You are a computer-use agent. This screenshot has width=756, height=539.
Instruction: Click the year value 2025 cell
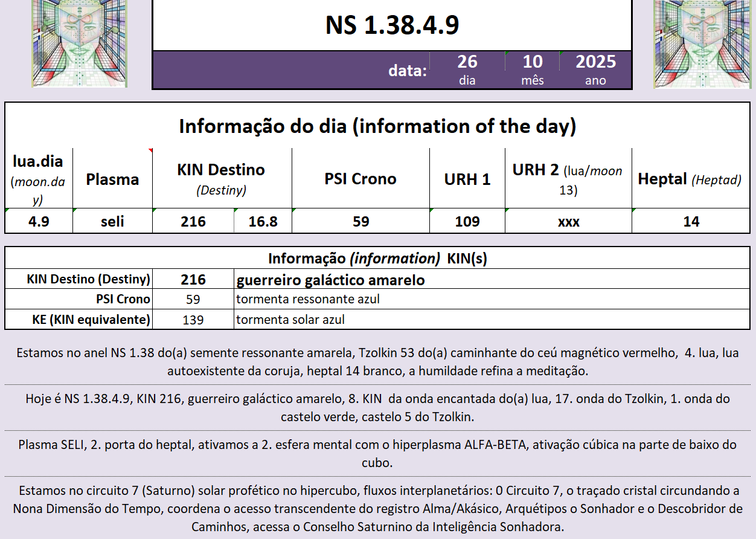(595, 62)
